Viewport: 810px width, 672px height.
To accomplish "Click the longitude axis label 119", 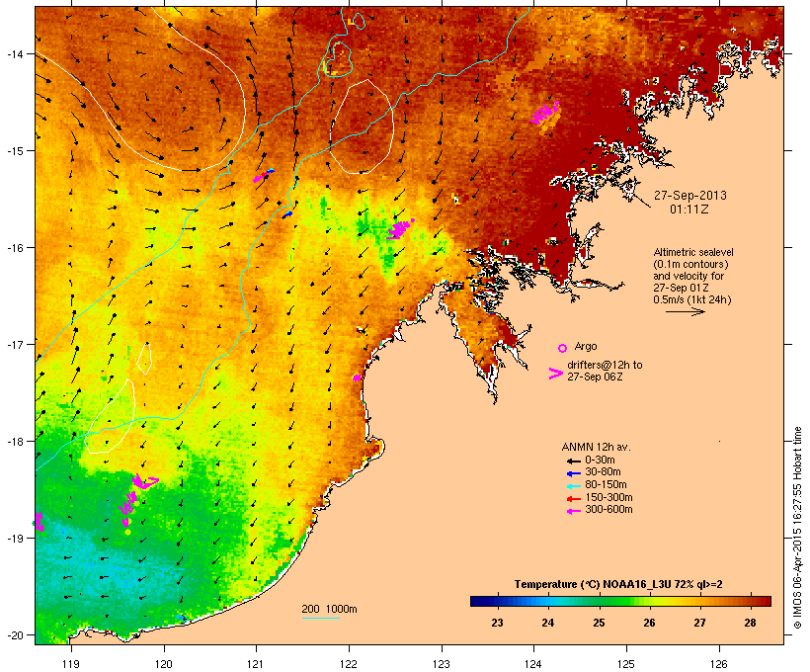I will click(x=71, y=663).
